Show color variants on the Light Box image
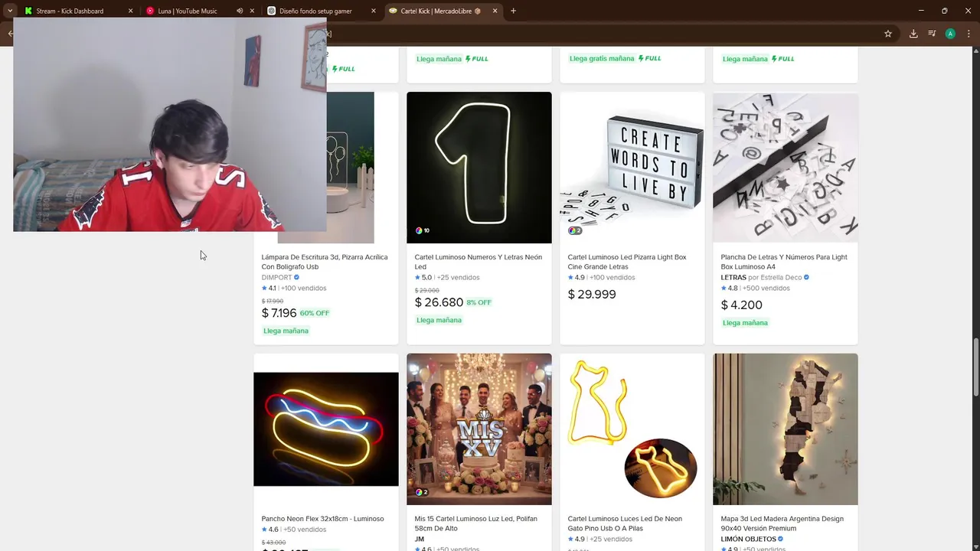This screenshot has height=551, width=980. [575, 230]
